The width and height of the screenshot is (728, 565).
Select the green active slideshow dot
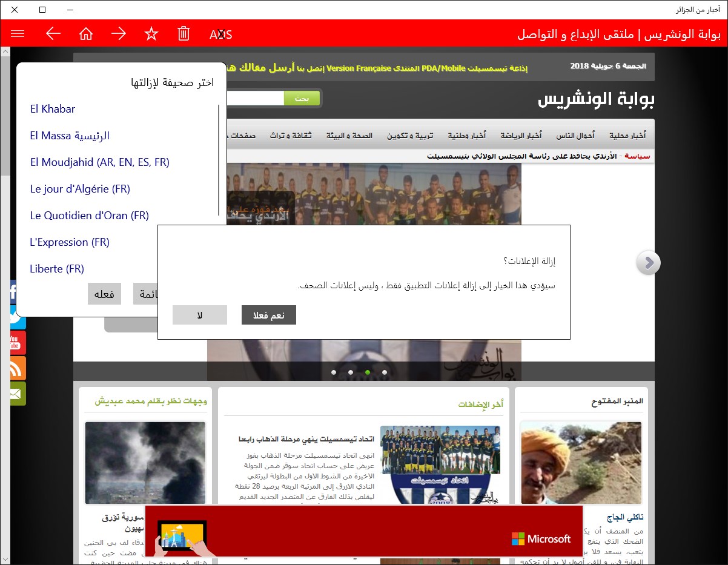pos(368,372)
